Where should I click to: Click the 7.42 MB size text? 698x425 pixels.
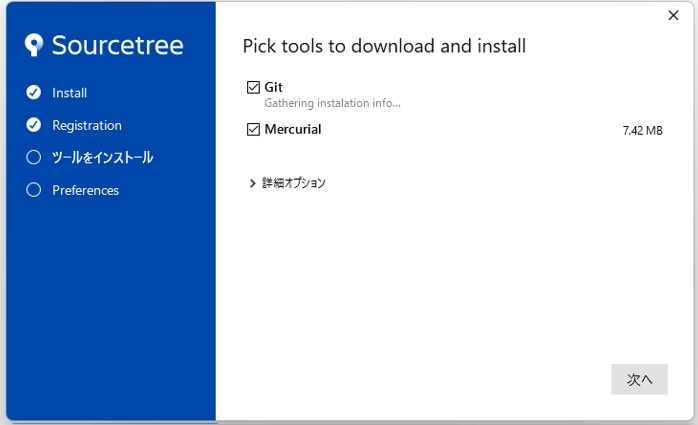point(642,130)
